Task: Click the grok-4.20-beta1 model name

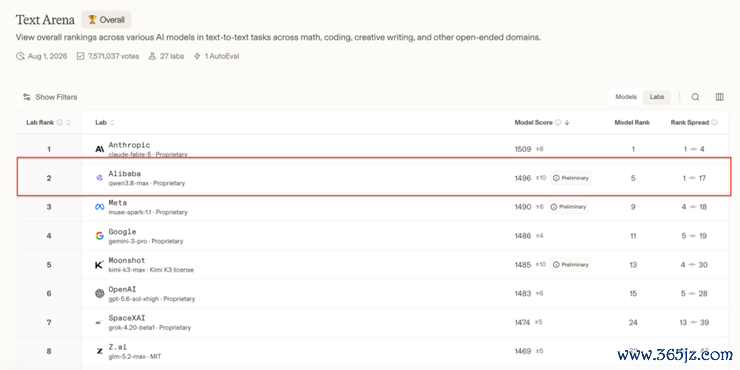Action: 132,328
